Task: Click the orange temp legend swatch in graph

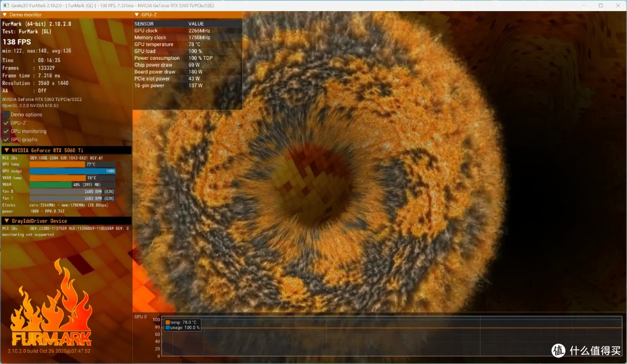Action: (168, 322)
